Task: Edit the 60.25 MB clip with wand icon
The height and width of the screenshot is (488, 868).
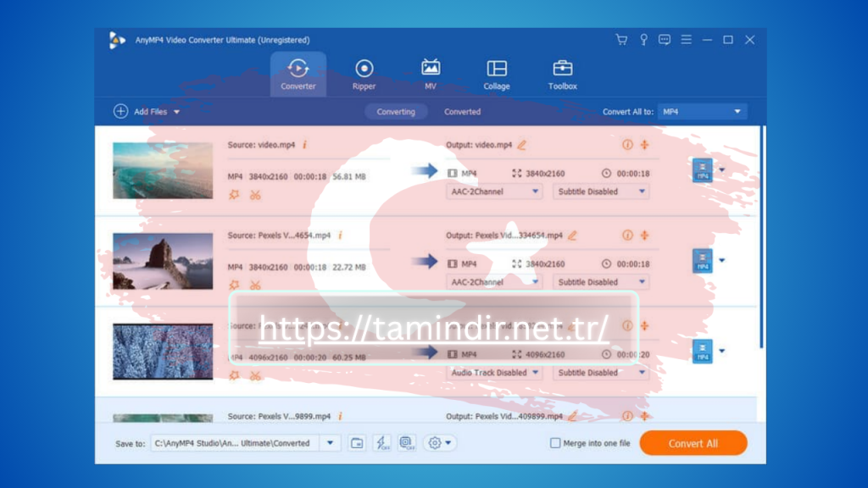Action: tap(234, 375)
